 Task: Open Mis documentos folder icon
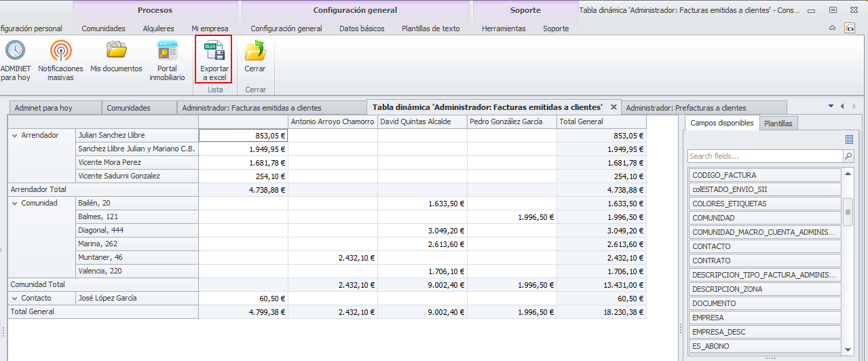click(116, 51)
